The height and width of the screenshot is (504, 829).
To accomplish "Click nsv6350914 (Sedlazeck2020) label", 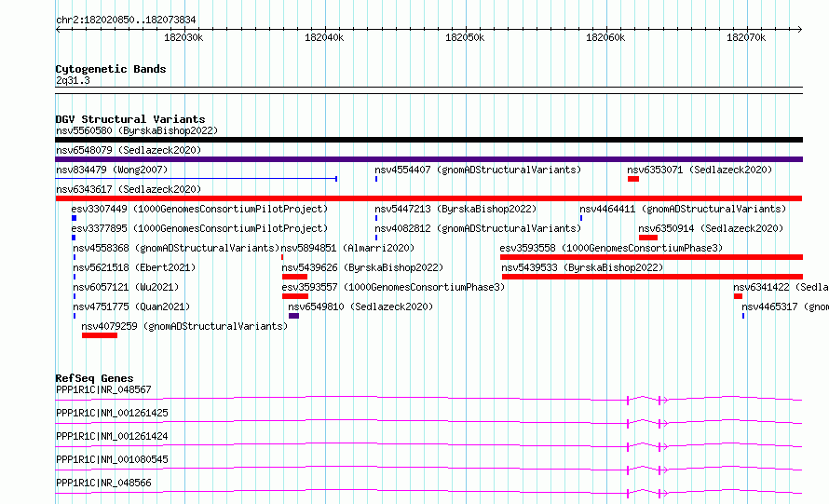I will pyautogui.click(x=711, y=228).
